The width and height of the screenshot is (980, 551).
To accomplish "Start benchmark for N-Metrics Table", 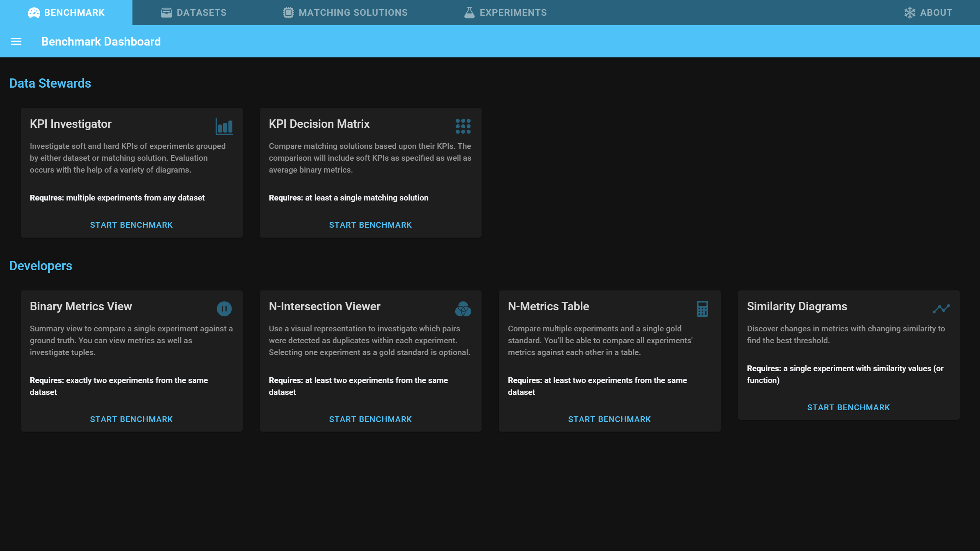I will (x=609, y=419).
